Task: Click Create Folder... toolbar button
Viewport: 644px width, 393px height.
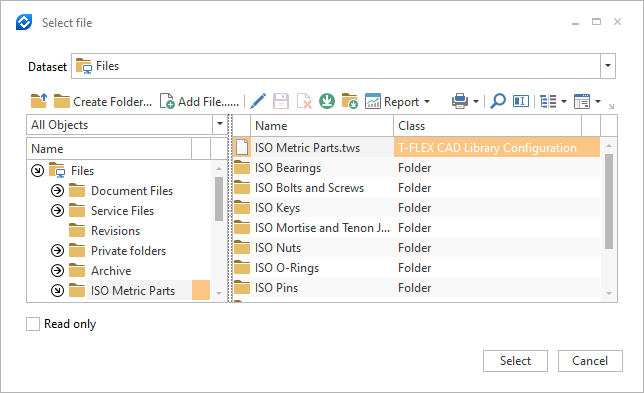Action: pos(103,101)
